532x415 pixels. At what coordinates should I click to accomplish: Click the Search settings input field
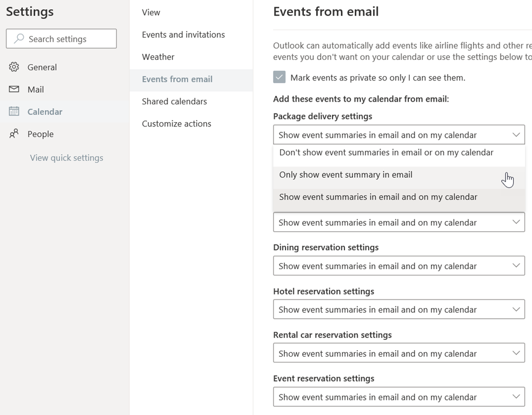[68, 39]
